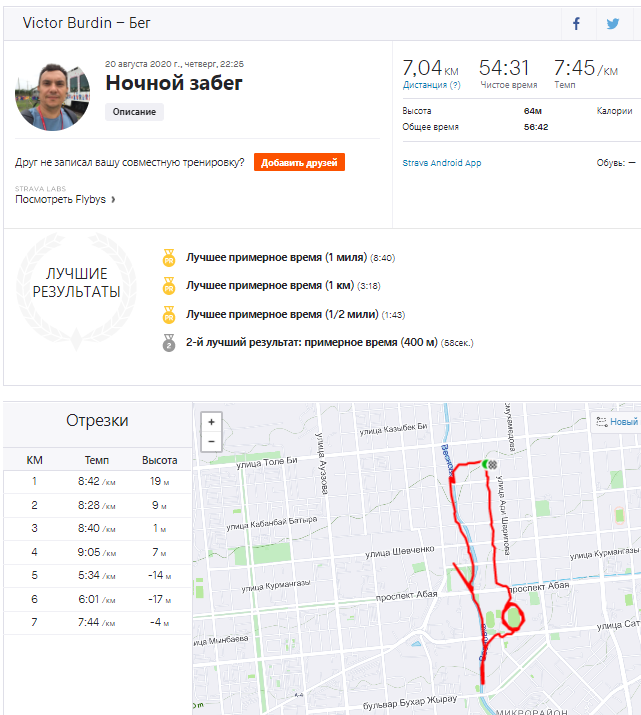Zoom in on the route map
641x715 pixels.
(211, 422)
